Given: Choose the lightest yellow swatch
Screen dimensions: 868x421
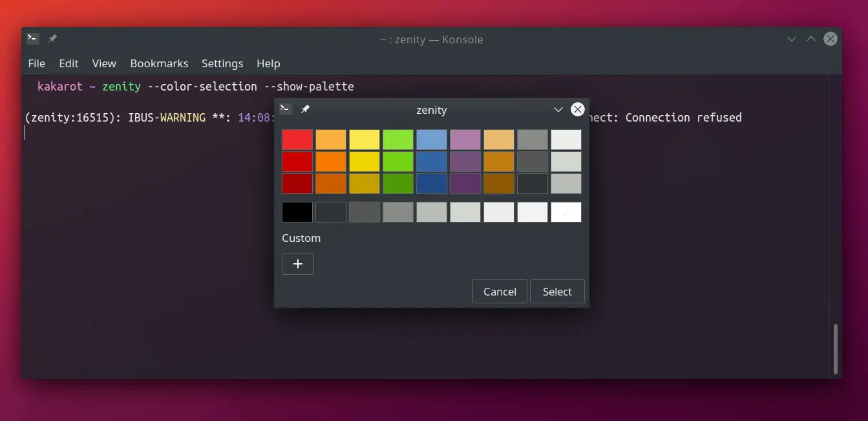Looking at the screenshot, I should 365,140.
